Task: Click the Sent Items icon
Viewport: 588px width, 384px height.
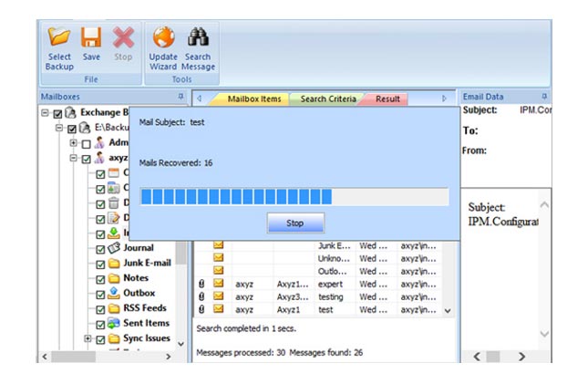Action: (x=114, y=323)
